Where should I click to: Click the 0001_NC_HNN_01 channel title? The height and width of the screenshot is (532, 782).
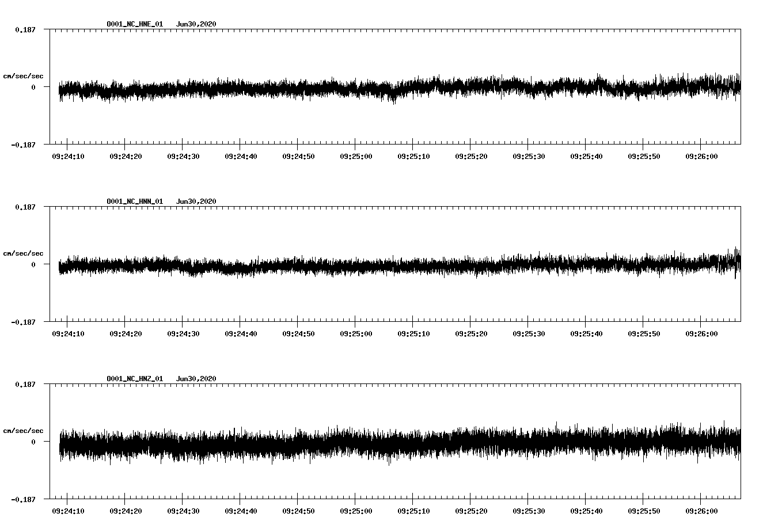pos(135,202)
